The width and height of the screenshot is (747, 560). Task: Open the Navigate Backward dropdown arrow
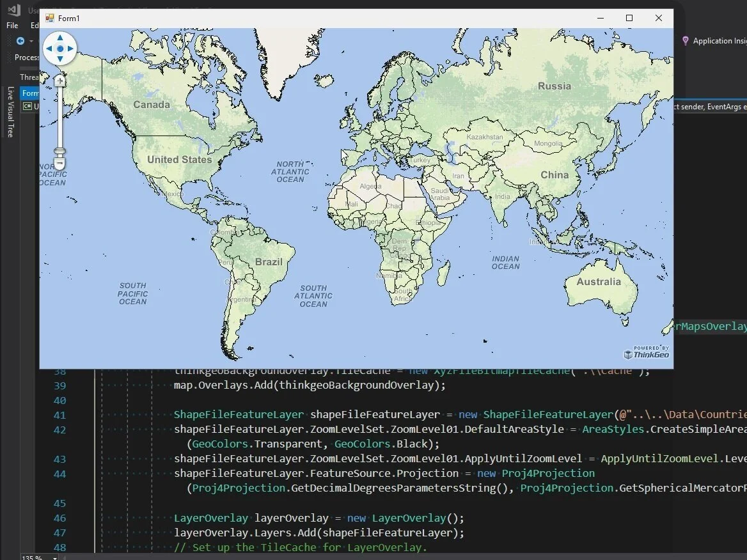coord(31,41)
